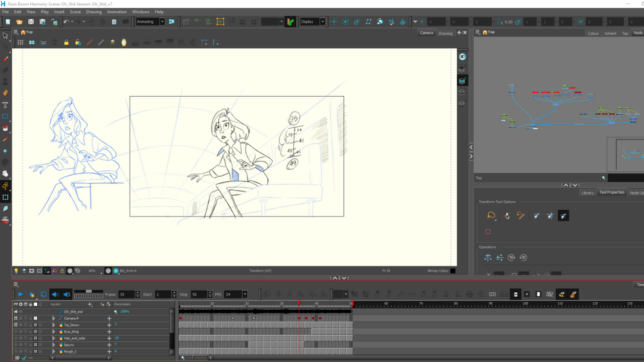Click the Paste clipboard icon
Viewport: 644px width, 362px height.
click(114, 22)
